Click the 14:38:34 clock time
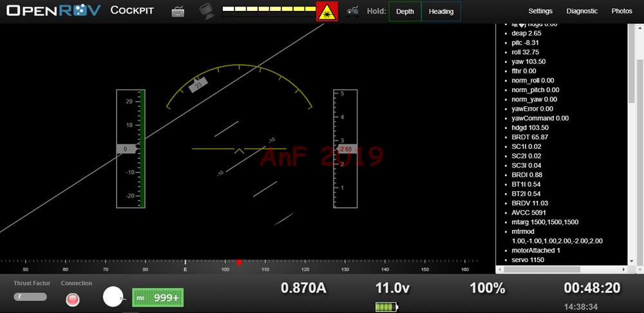Screen dimensions: 644x313 (x=581, y=307)
